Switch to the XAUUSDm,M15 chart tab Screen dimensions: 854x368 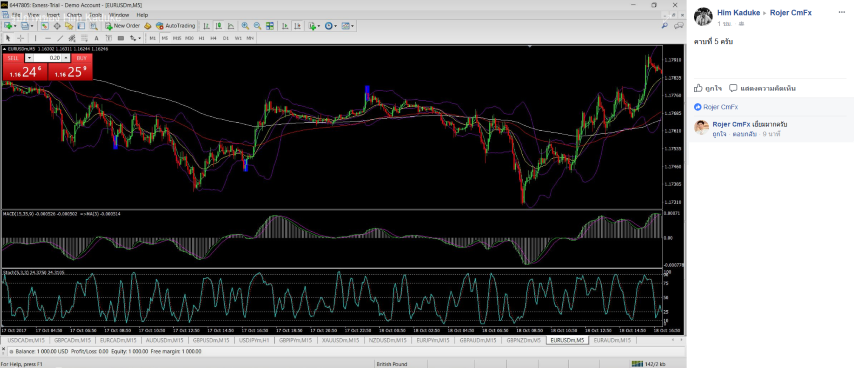[340, 340]
